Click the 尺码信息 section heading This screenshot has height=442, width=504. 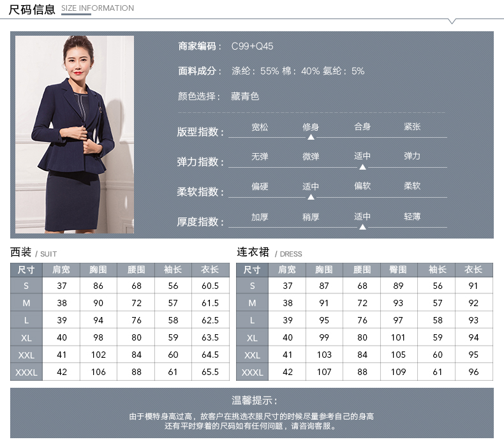pos(32,9)
